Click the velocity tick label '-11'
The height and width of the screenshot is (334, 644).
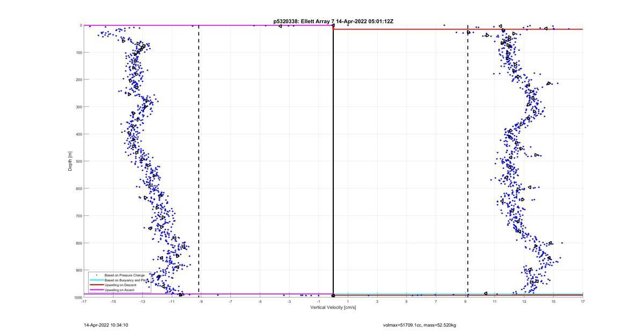tap(172, 302)
